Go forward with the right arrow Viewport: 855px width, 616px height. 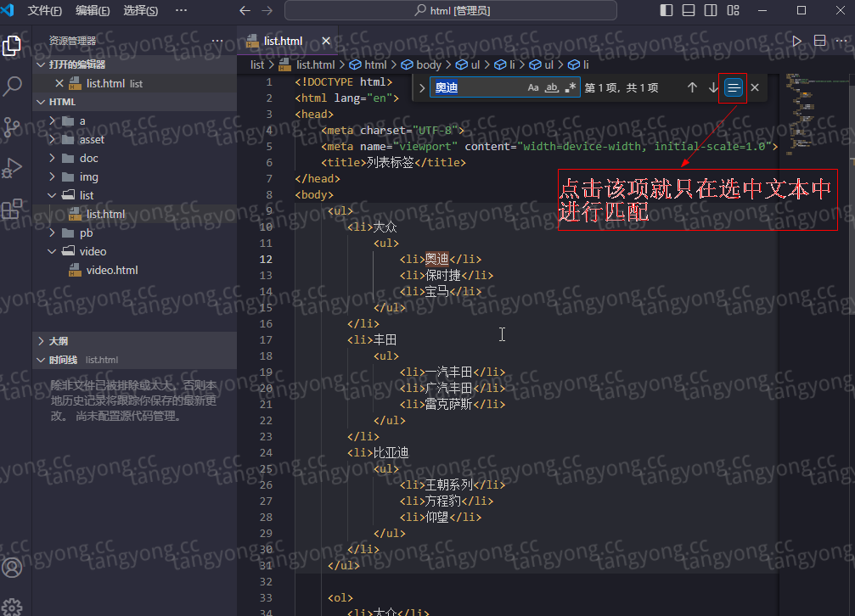(267, 11)
